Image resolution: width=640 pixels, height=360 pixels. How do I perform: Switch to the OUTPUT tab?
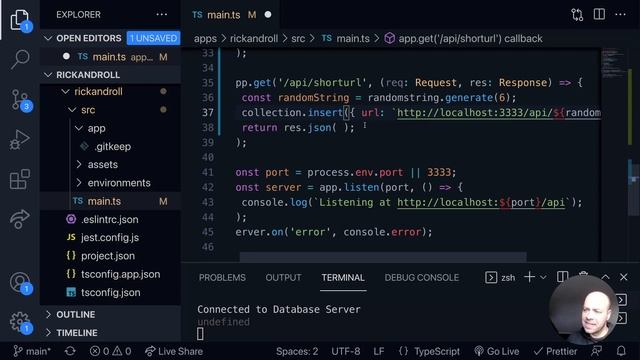pos(283,278)
